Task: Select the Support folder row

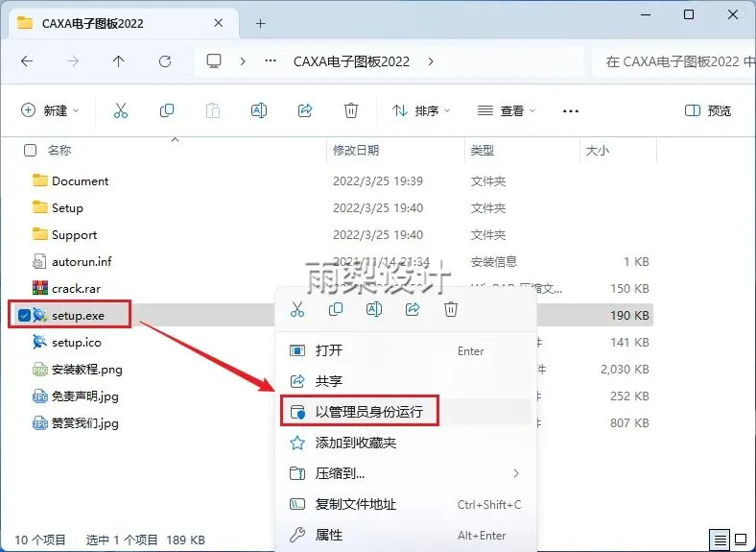Action: pyautogui.click(x=333, y=234)
